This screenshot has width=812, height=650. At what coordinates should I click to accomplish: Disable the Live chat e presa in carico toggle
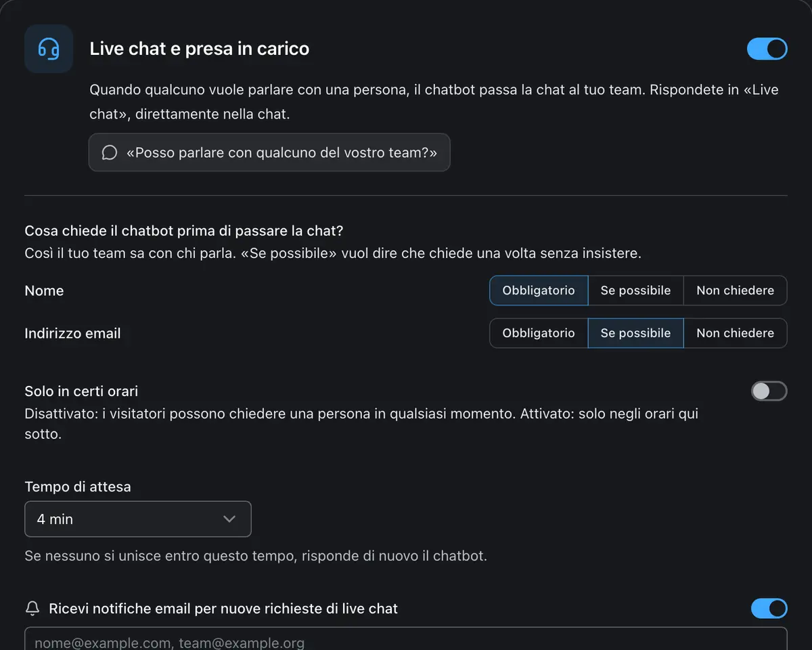[x=767, y=49]
